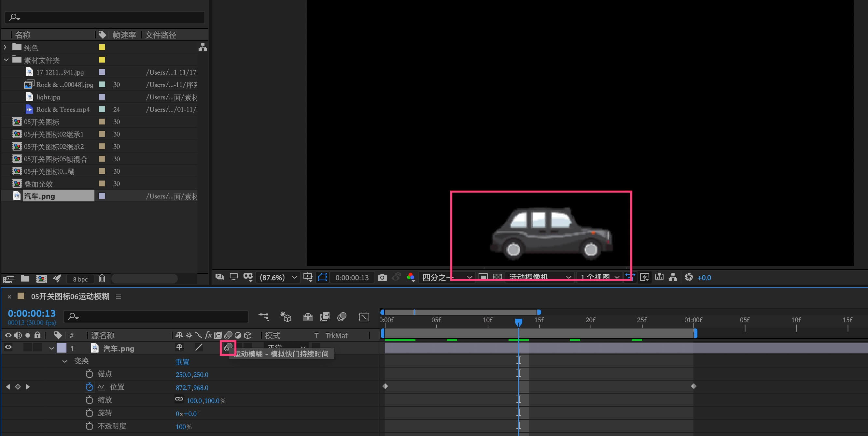Viewport: 868px width, 436px height.
Task: Hide the 汽车.png layer eye toggle
Action: pos(8,347)
